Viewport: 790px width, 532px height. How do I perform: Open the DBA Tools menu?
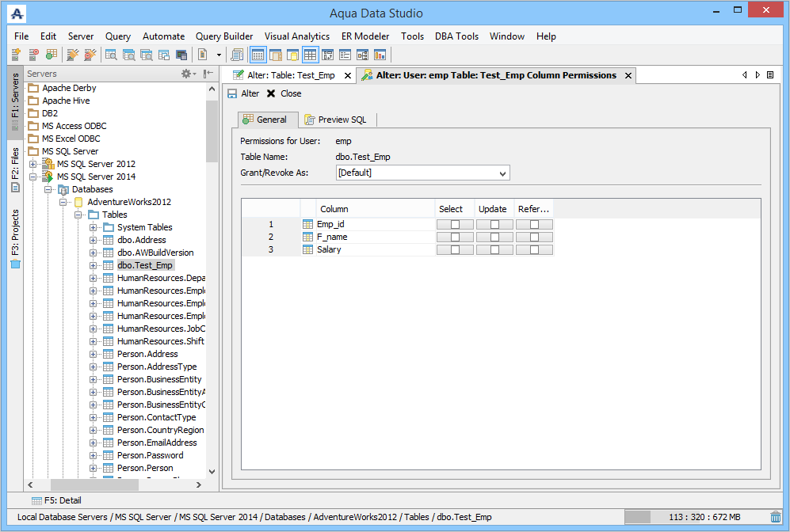tap(456, 36)
